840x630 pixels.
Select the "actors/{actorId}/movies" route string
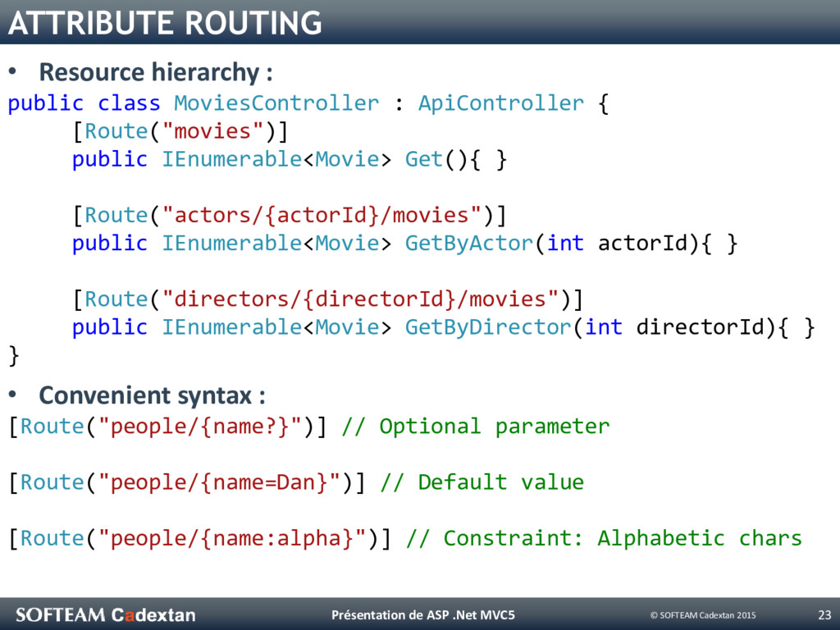tap(322, 215)
